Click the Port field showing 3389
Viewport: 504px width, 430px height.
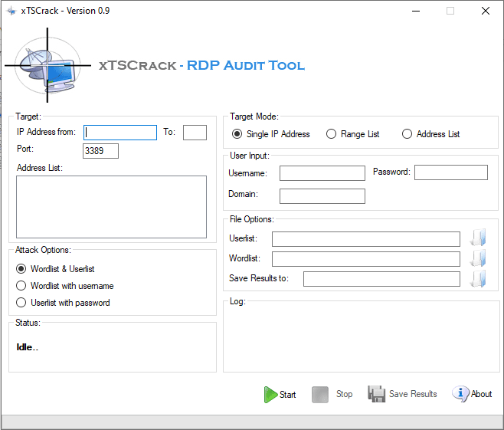[100, 151]
